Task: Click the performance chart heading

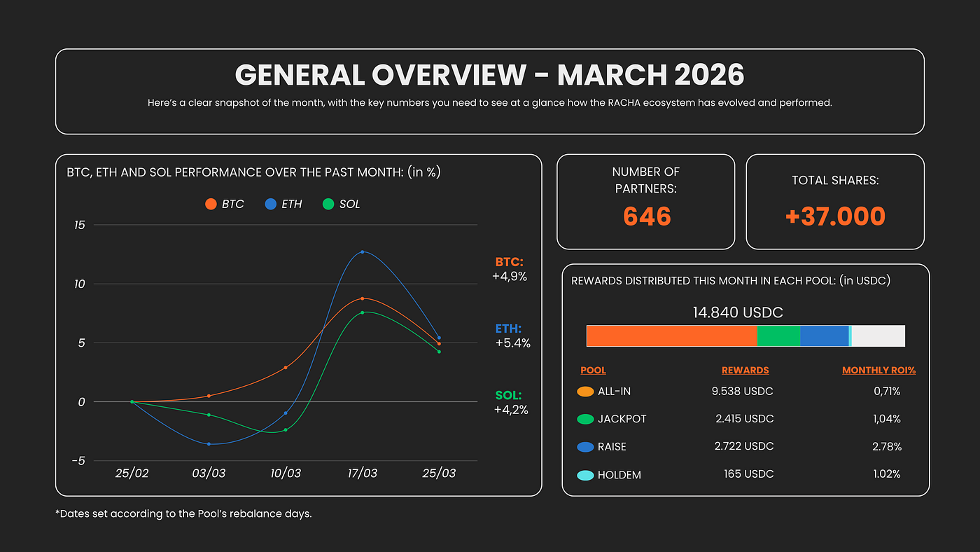Action: coord(253,172)
